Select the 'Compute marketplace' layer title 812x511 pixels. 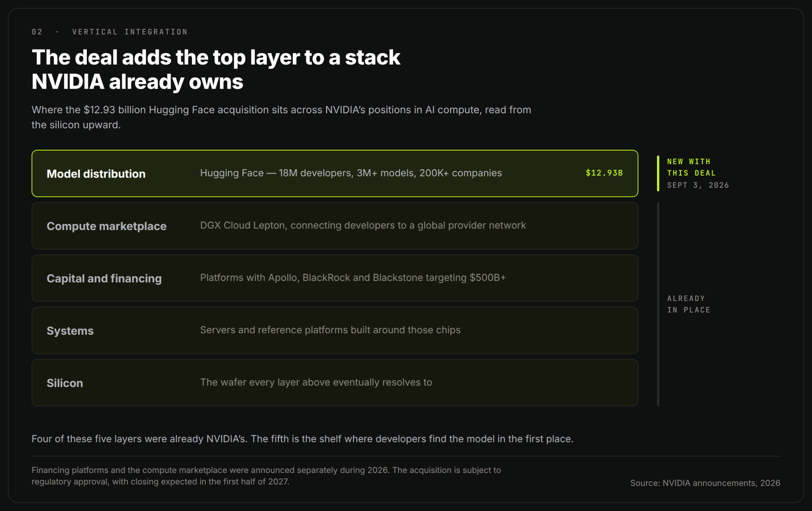point(107,226)
